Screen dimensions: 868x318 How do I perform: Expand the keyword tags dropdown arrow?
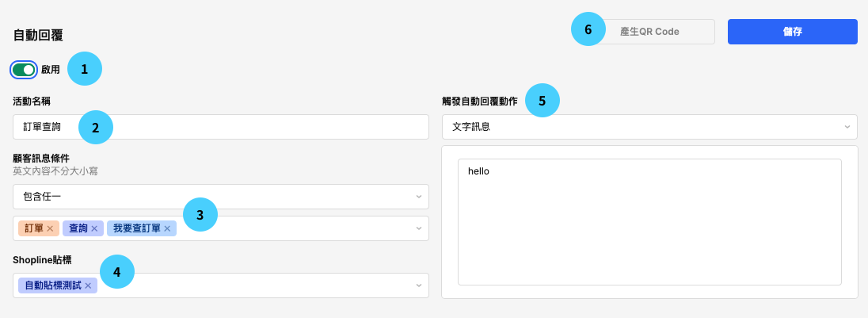pyautogui.click(x=419, y=228)
